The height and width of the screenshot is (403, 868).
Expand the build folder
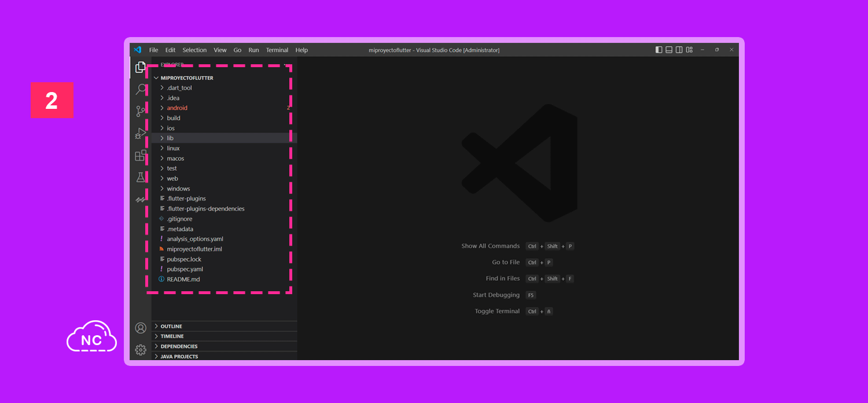(x=224, y=118)
